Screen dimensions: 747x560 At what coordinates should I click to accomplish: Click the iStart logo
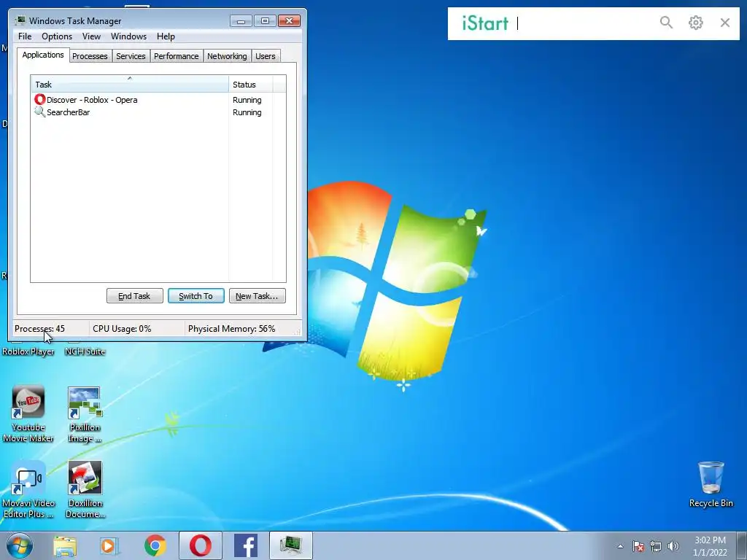coord(485,23)
